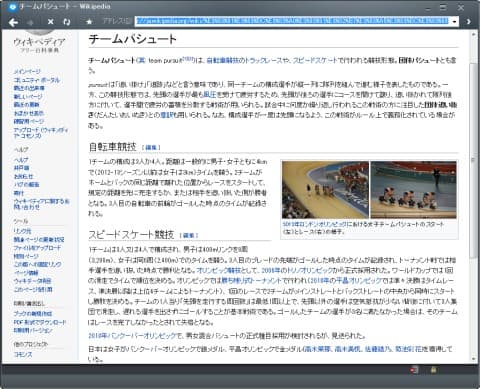The height and width of the screenshot is (389, 480).
Task: Open the コミュニティ・ポータル sidebar link
Action: coord(37,80)
